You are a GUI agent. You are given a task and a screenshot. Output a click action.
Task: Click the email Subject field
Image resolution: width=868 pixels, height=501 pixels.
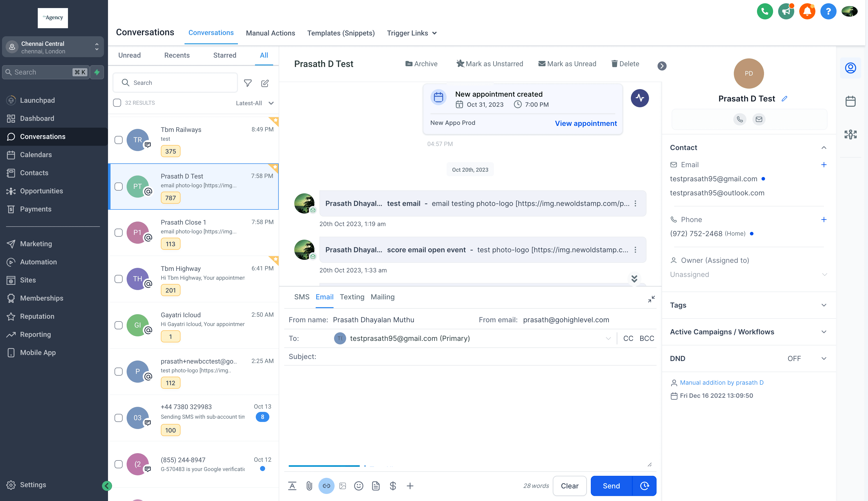click(470, 357)
